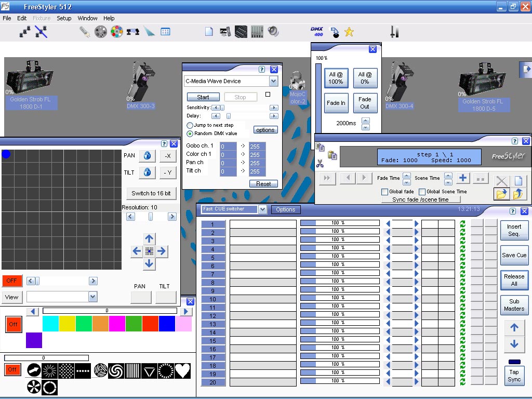Click Switch to 16 bit button

click(151, 193)
